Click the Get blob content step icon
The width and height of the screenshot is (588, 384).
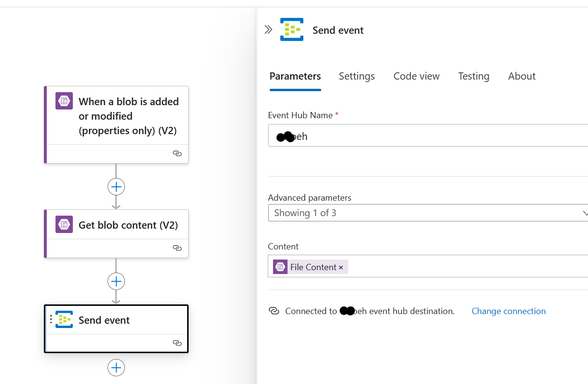[x=64, y=225]
